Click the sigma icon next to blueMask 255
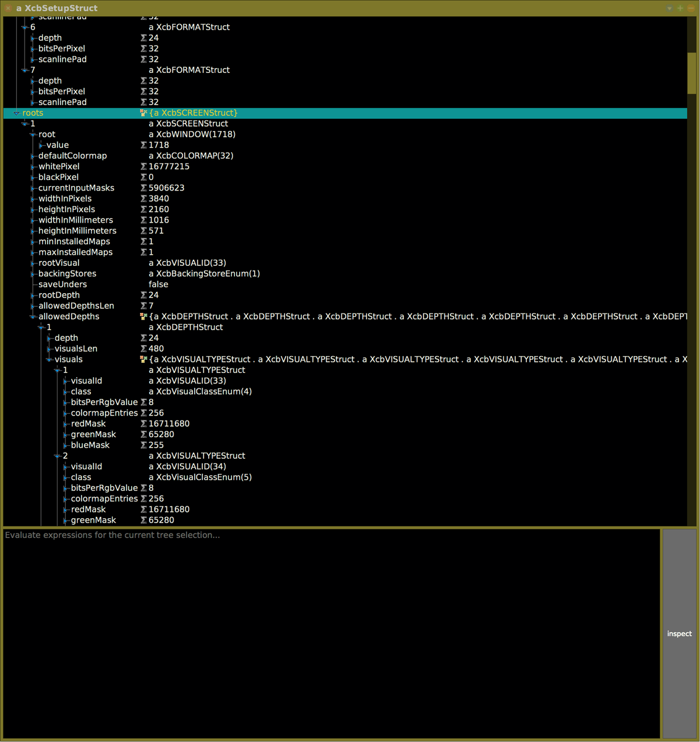This screenshot has width=700, height=742. 143,445
